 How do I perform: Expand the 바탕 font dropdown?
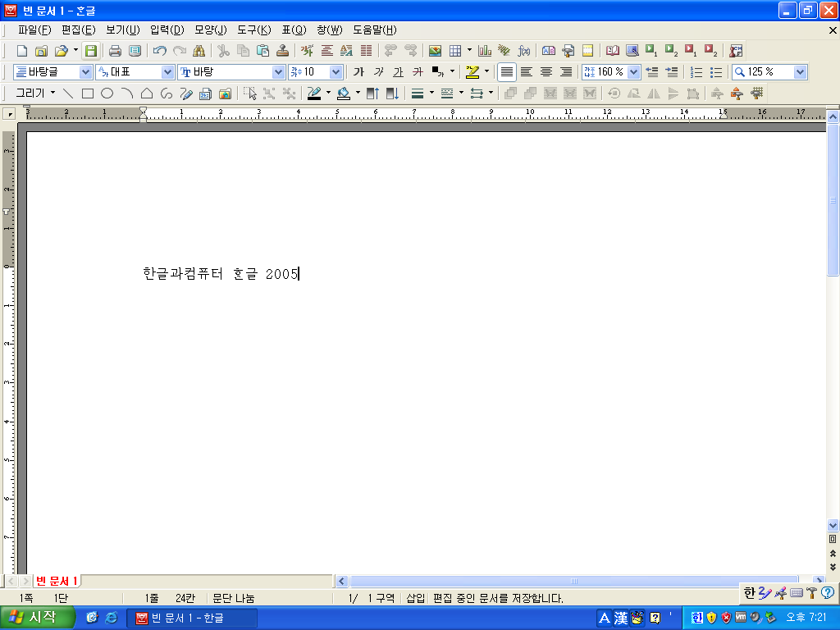tap(278, 72)
